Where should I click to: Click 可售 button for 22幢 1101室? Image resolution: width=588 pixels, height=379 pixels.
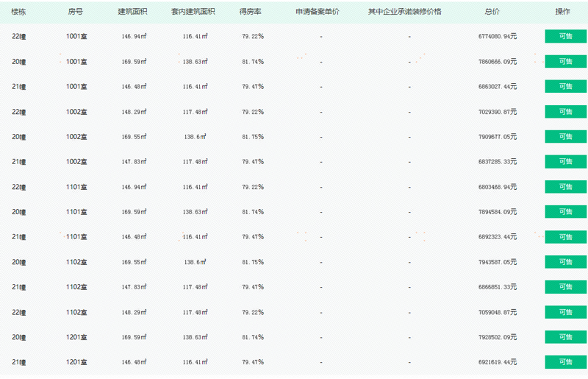tap(566, 187)
